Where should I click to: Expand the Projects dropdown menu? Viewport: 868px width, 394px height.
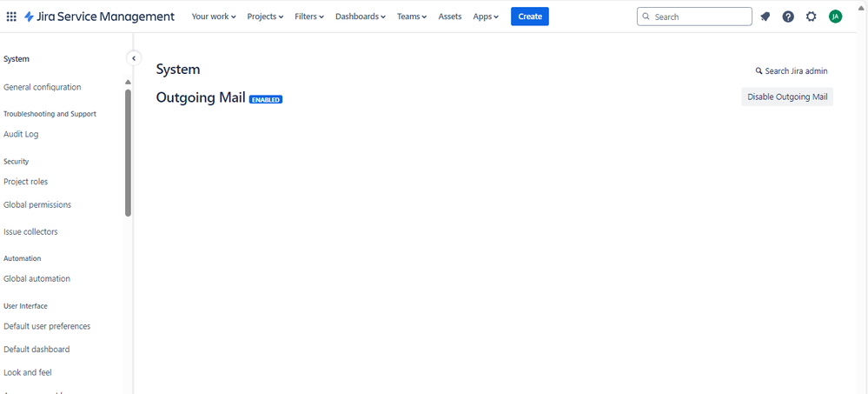point(265,17)
